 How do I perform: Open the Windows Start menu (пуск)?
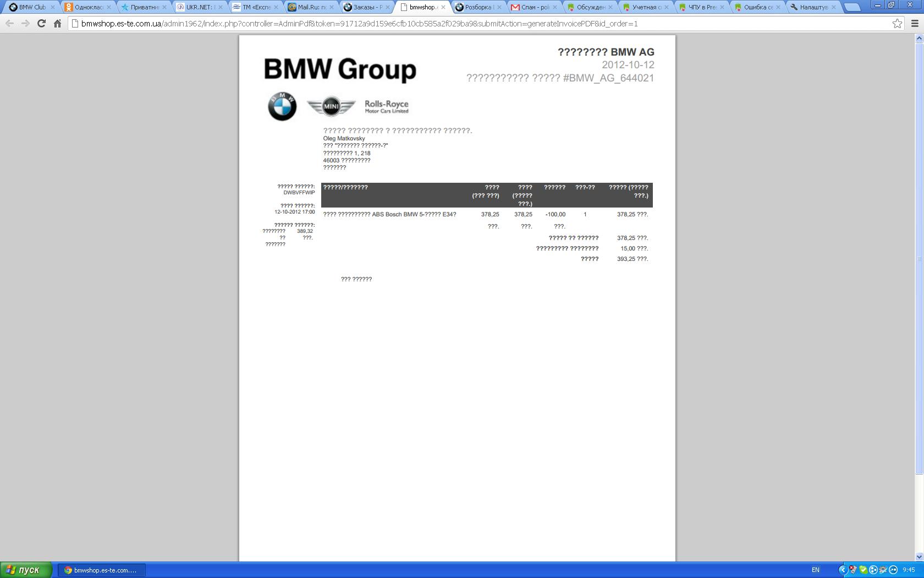pos(26,570)
